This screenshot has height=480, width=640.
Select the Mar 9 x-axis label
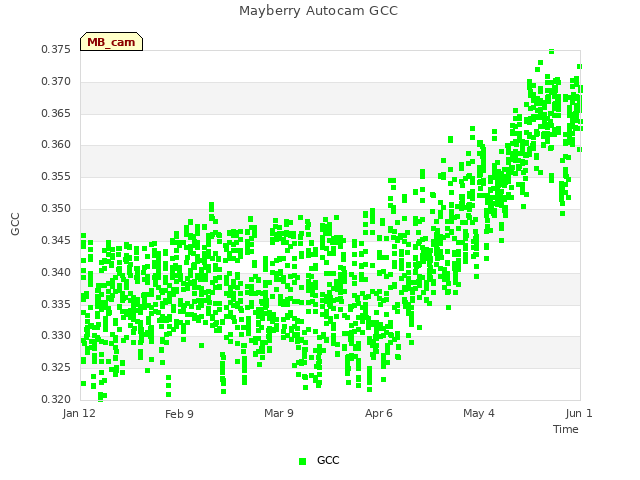(x=279, y=413)
